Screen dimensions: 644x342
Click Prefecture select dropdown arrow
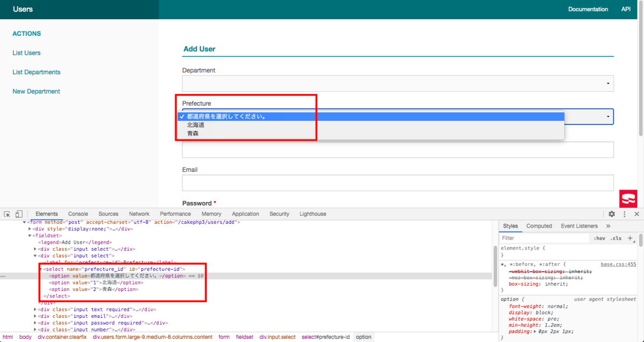(x=608, y=117)
